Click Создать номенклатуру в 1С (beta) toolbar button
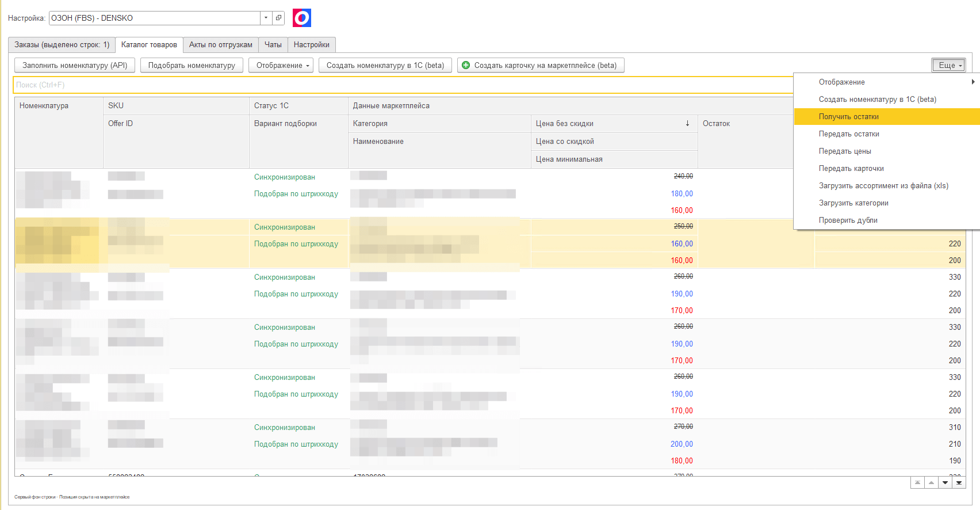The image size is (980, 510). tap(385, 65)
